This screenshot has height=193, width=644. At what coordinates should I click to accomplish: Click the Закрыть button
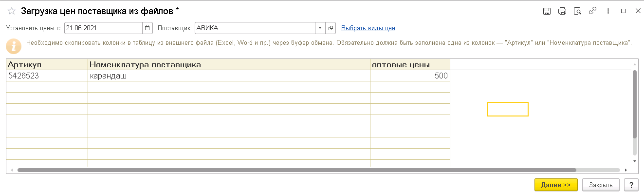click(x=601, y=185)
